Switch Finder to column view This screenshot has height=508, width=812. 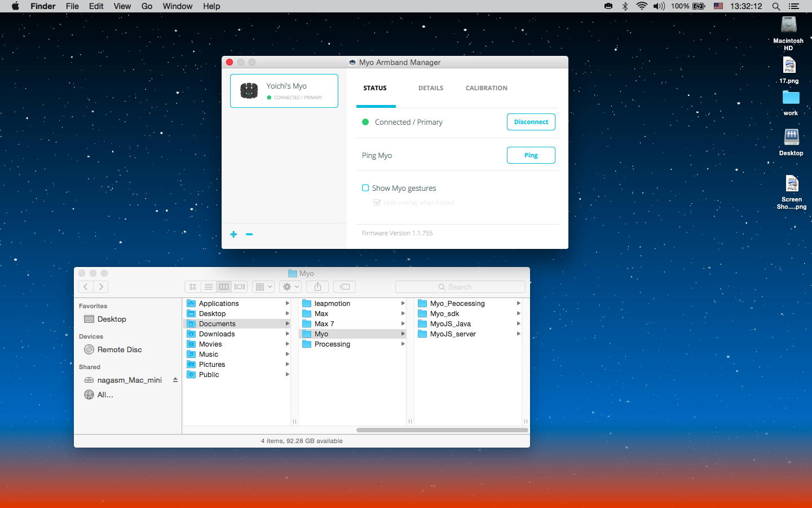click(224, 287)
